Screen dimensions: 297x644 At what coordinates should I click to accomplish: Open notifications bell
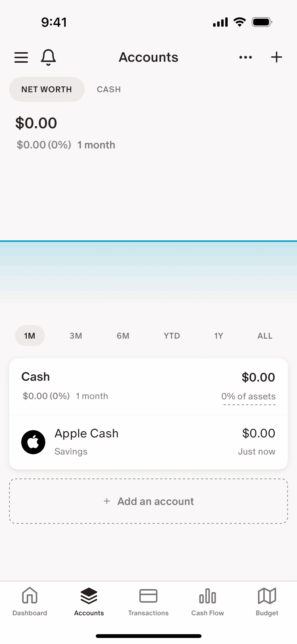tap(48, 57)
